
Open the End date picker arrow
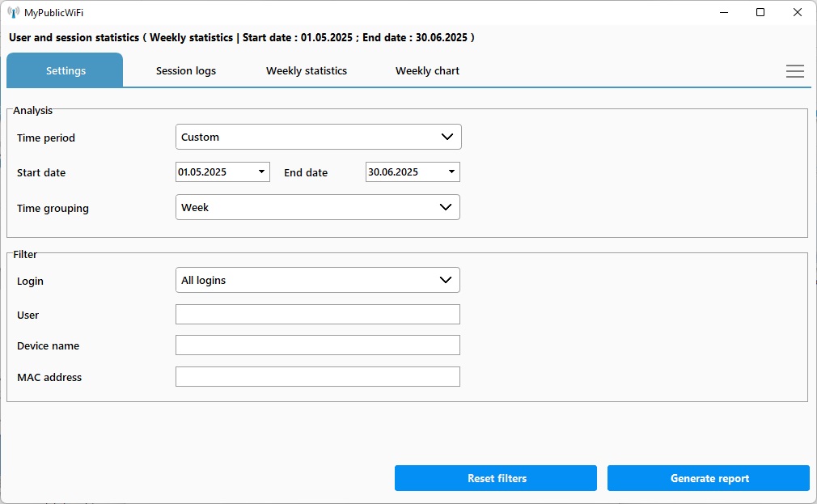click(451, 172)
